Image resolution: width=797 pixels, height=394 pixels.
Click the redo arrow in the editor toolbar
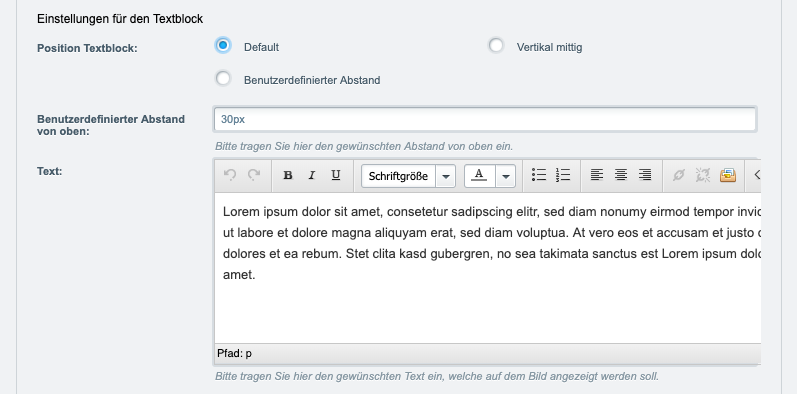click(254, 175)
